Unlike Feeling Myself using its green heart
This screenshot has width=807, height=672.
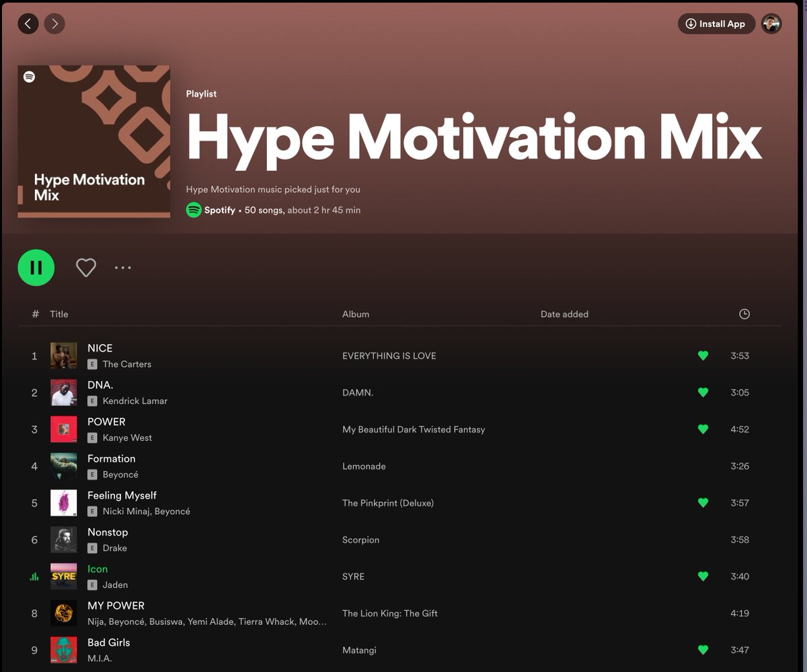pos(703,503)
